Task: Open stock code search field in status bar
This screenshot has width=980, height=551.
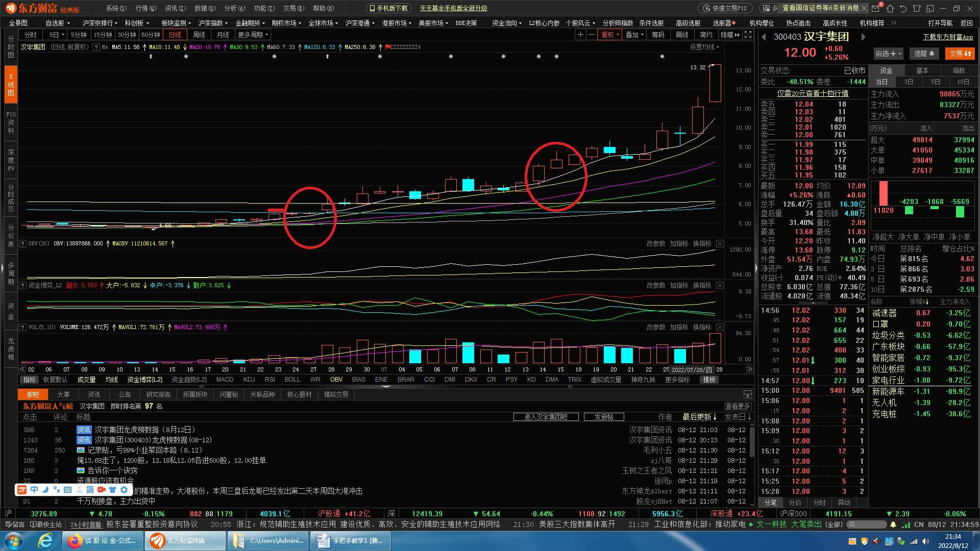Action: point(866,524)
